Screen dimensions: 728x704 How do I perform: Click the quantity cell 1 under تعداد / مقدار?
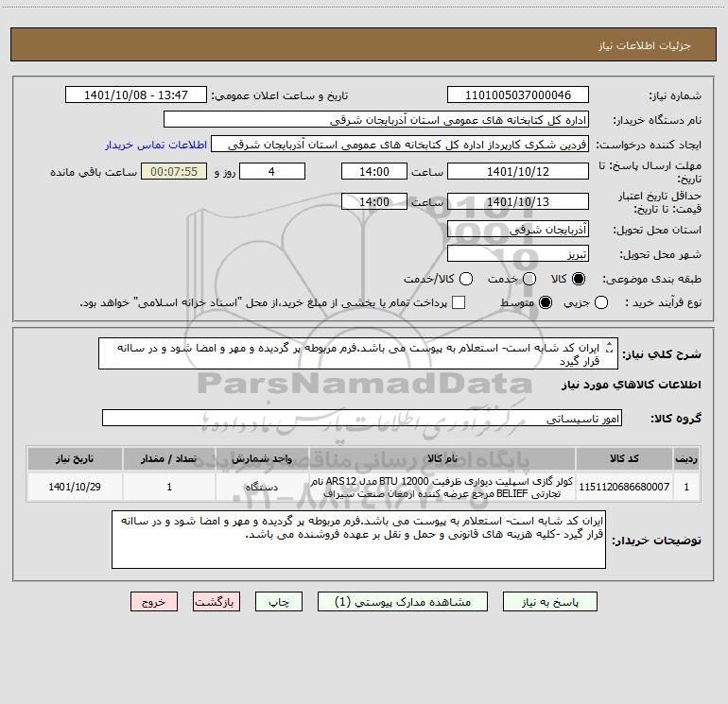[169, 487]
